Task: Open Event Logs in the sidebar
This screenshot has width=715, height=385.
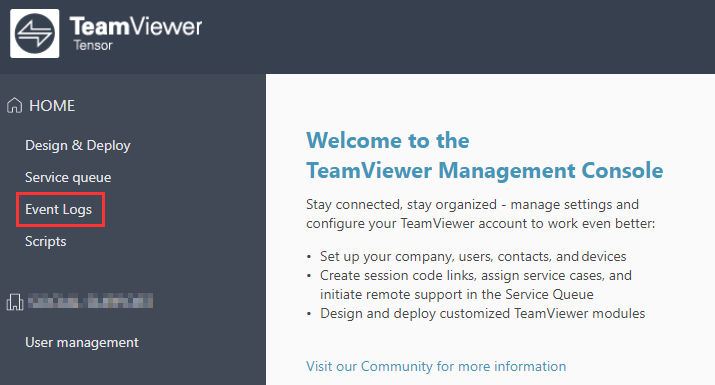Action: click(x=58, y=209)
